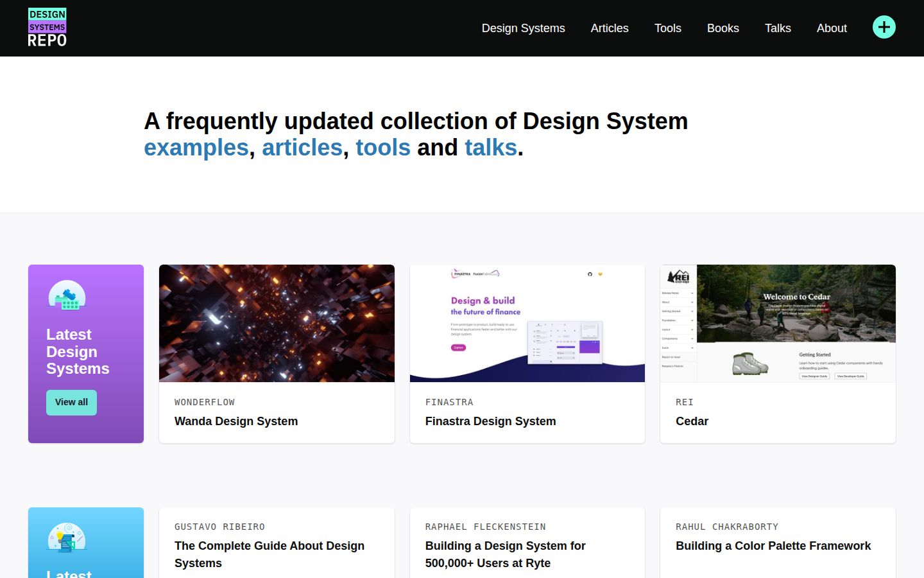Click the REI label text

click(685, 402)
